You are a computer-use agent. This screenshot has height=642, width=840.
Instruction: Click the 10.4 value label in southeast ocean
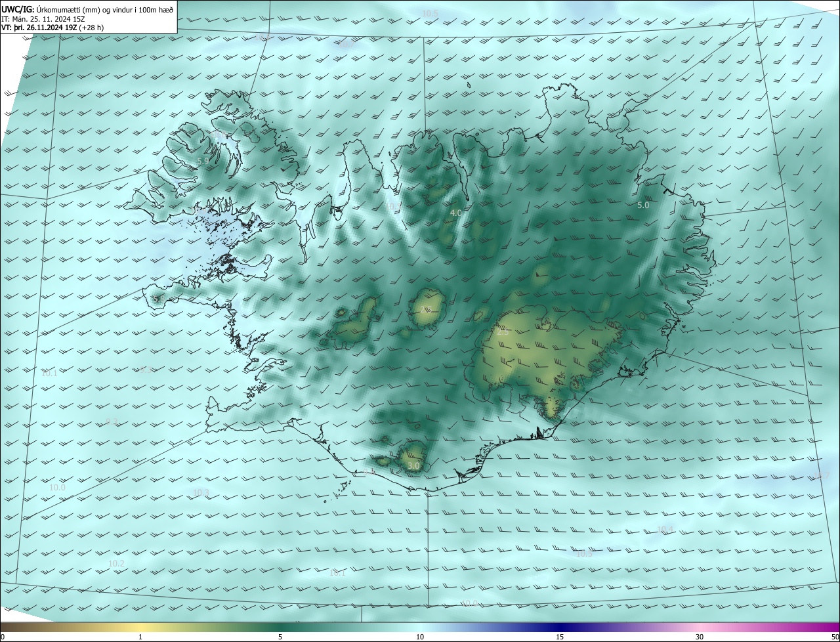tap(665, 529)
